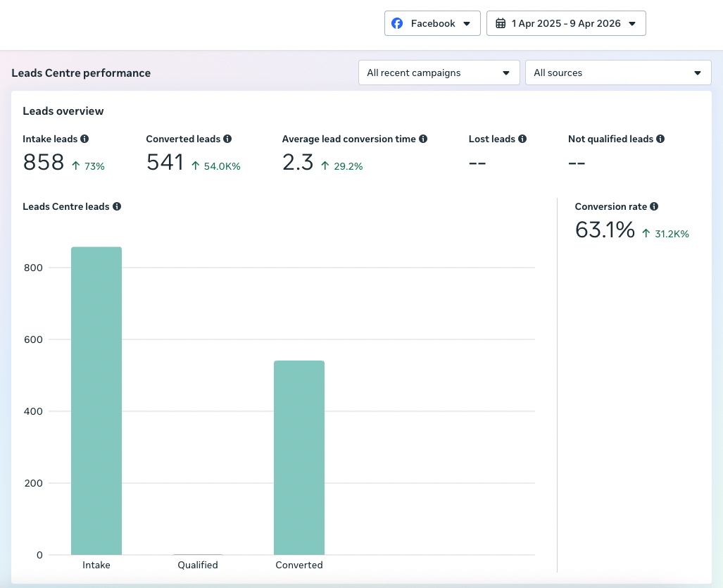Click the Qualified label on chart axis
The image size is (723, 588).
(x=198, y=565)
